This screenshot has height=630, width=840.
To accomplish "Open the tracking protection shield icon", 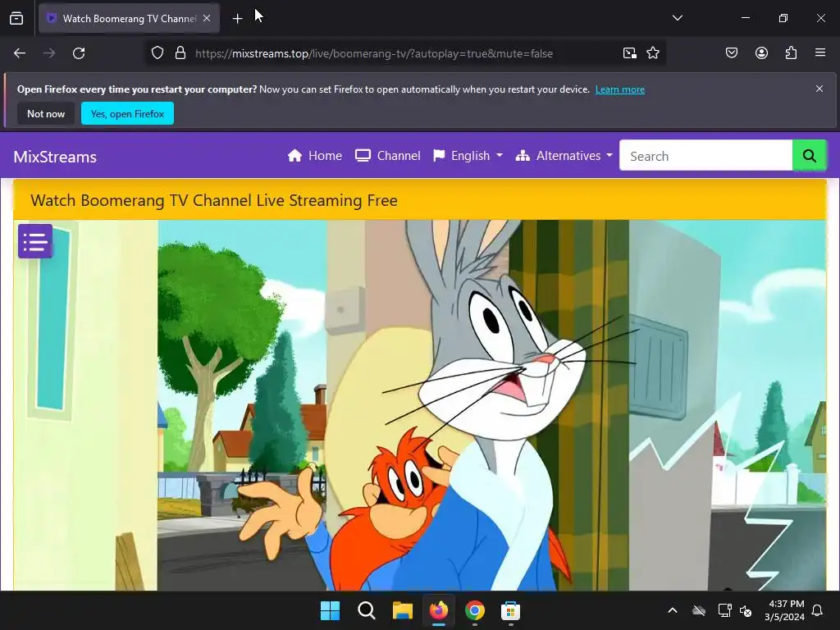I will click(x=157, y=53).
